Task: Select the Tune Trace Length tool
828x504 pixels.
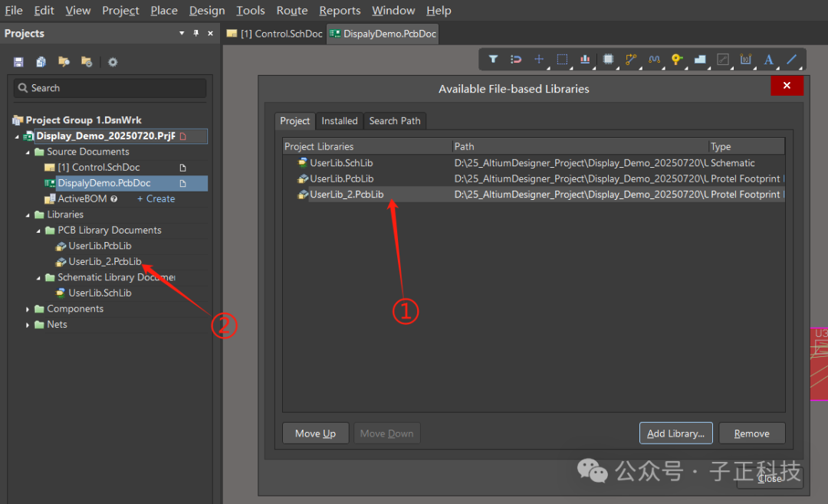Action: [654, 59]
